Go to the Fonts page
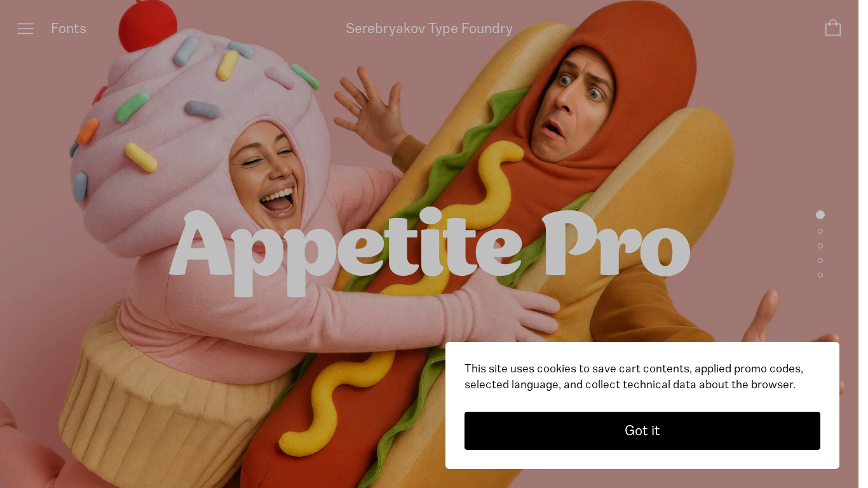 tap(69, 29)
